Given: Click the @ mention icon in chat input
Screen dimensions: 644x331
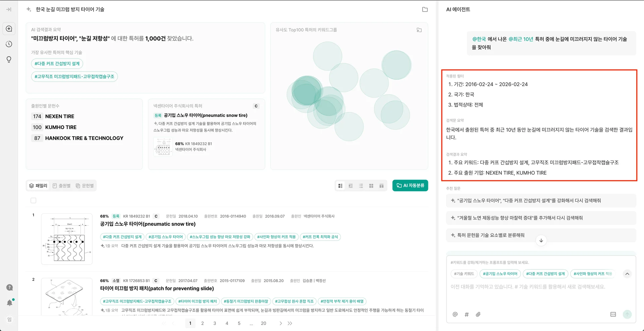Looking at the screenshot, I should (x=455, y=314).
